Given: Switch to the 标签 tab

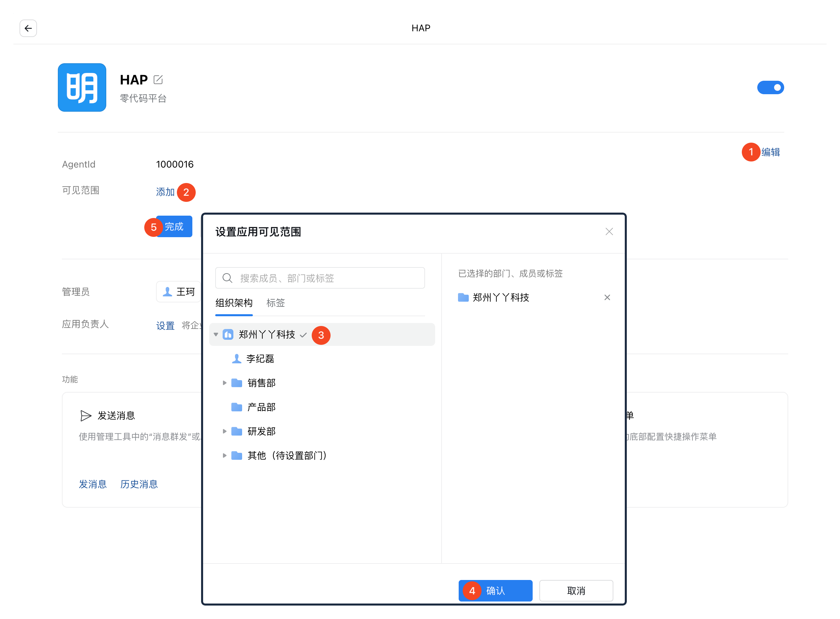Looking at the screenshot, I should coord(275,302).
